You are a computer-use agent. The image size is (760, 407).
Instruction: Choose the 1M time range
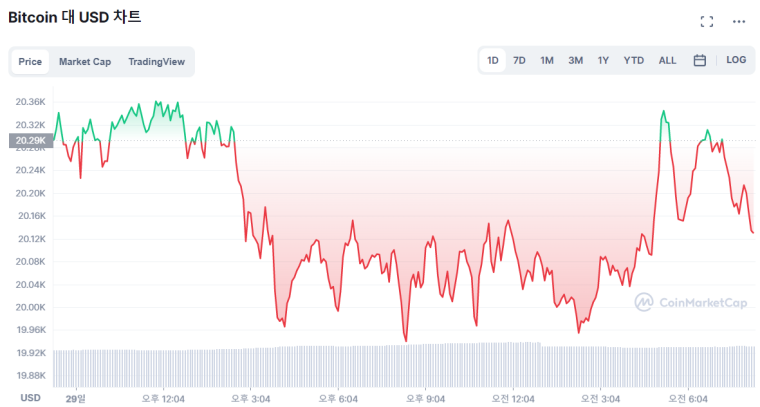click(x=547, y=60)
